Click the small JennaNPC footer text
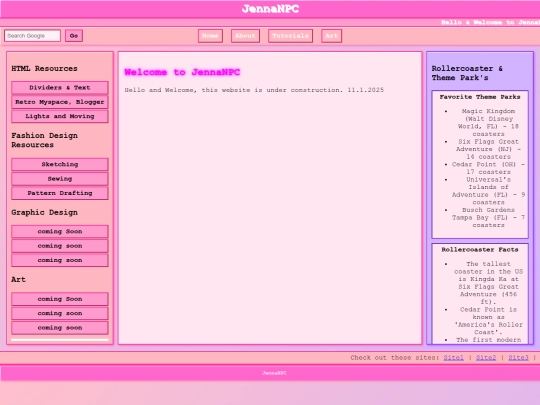540x405 pixels. point(274,373)
